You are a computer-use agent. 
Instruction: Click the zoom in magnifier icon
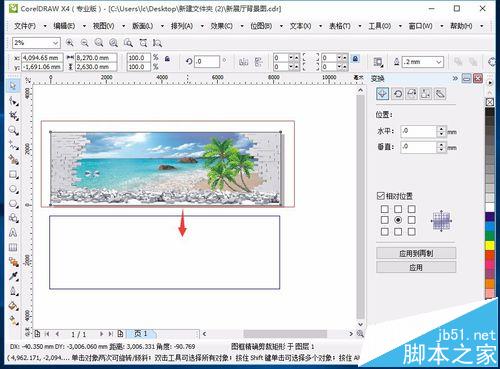[x=70, y=43]
